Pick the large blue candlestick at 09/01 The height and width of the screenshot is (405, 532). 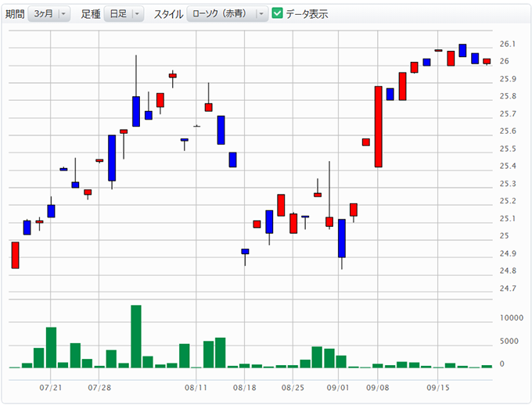click(x=341, y=238)
